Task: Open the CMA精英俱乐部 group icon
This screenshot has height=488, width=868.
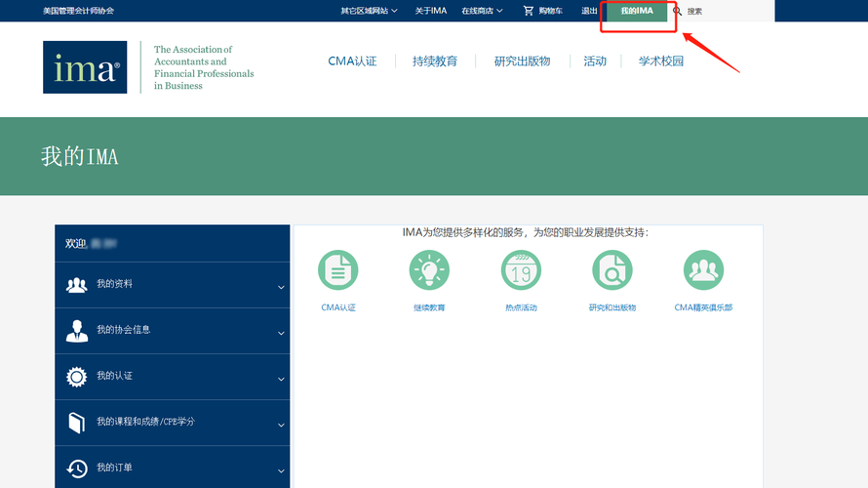Action: coord(703,270)
